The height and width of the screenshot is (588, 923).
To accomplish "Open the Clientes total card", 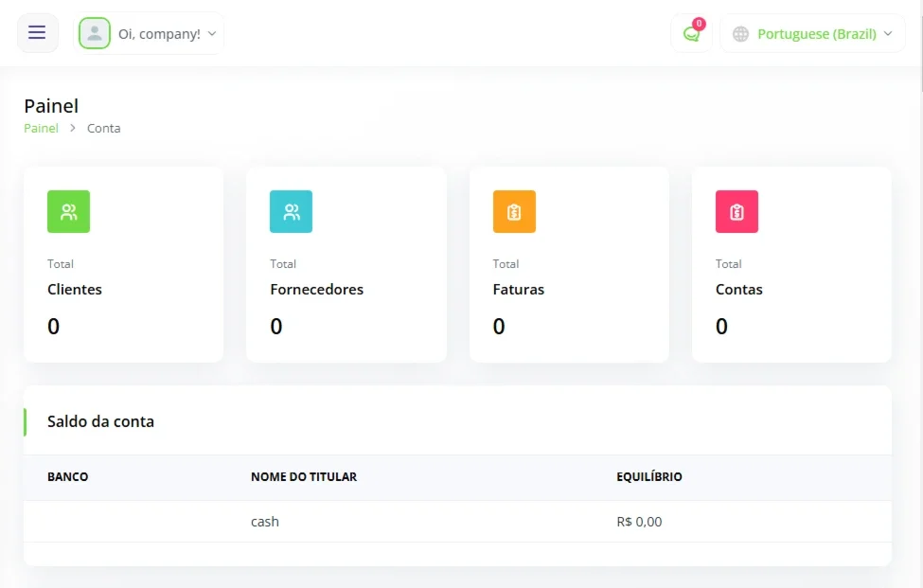I will (x=124, y=264).
